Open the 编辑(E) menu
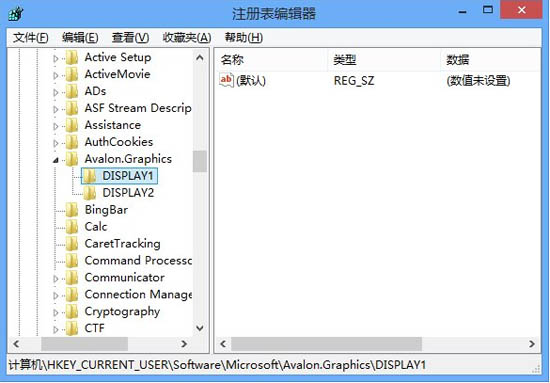550x383 pixels. [80, 37]
